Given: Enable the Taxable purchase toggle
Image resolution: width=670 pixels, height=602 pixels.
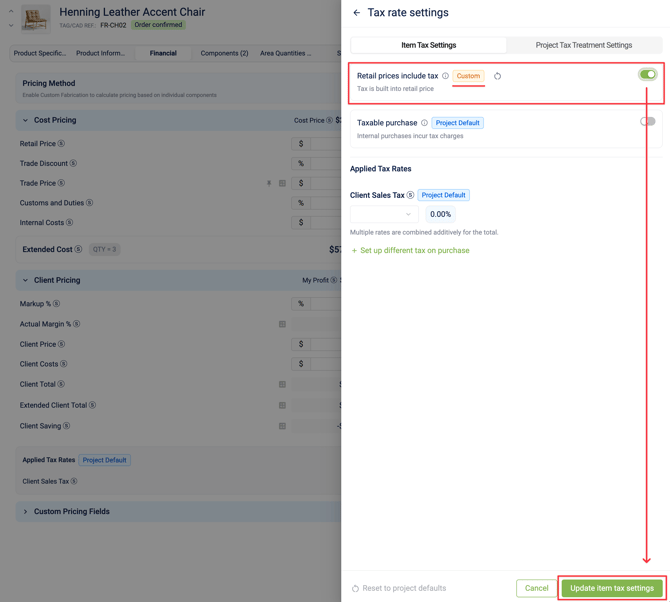Looking at the screenshot, I should click(x=647, y=121).
